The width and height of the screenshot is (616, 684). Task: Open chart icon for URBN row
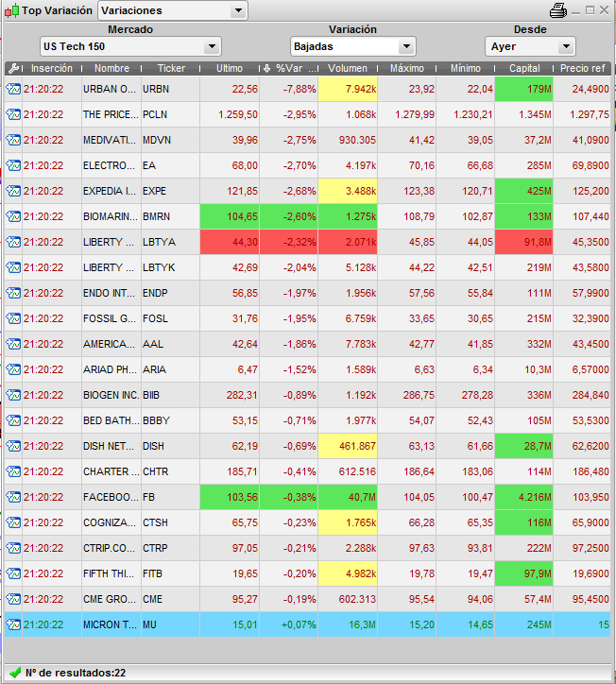pyautogui.click(x=13, y=89)
